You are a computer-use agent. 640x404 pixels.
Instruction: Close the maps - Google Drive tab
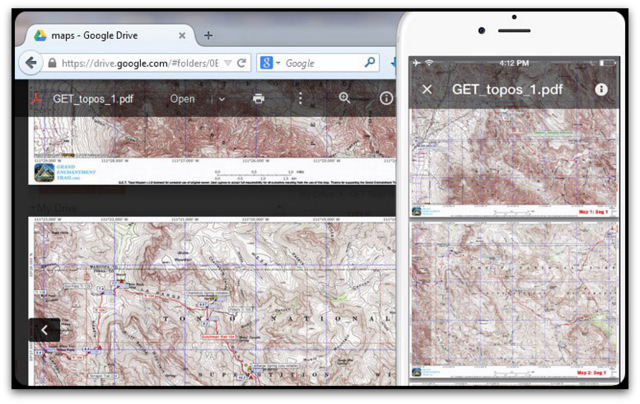point(182,36)
